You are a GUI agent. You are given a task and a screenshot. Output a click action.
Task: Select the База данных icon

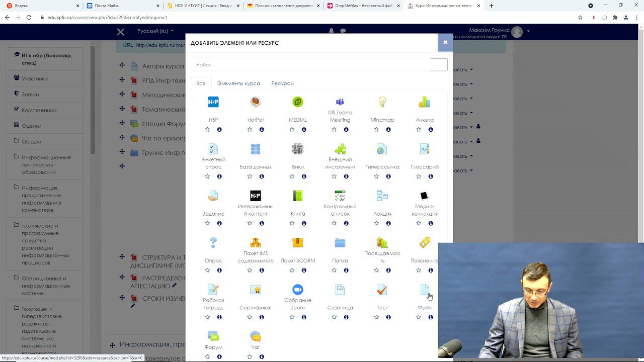click(x=256, y=149)
